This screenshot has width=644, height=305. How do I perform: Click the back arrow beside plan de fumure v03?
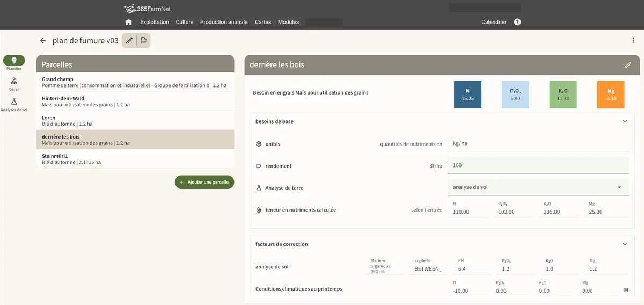[43, 41]
